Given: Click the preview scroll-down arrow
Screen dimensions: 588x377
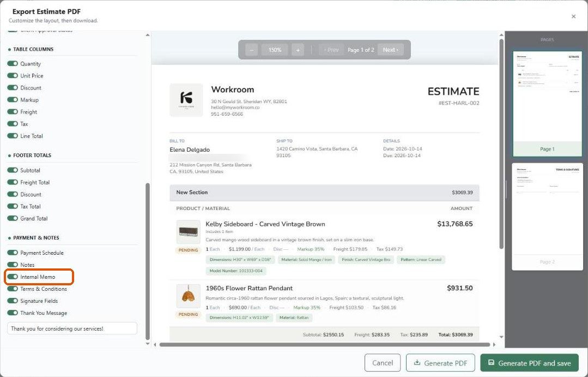Looking at the screenshot, I should 501,337.
